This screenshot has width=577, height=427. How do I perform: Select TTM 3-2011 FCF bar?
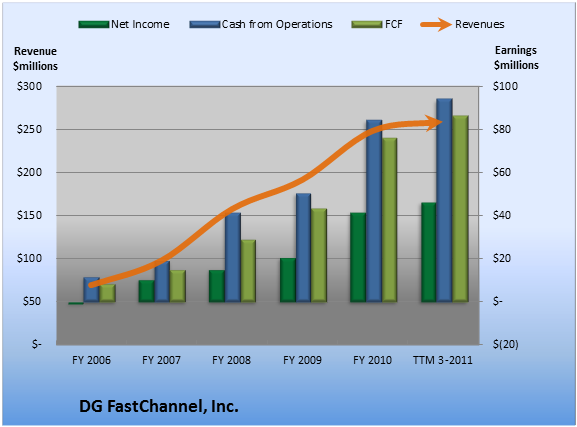[x=460, y=209]
